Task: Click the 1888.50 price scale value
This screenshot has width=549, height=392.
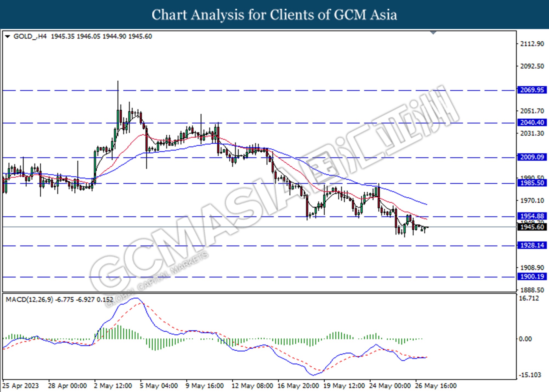Action: click(532, 290)
